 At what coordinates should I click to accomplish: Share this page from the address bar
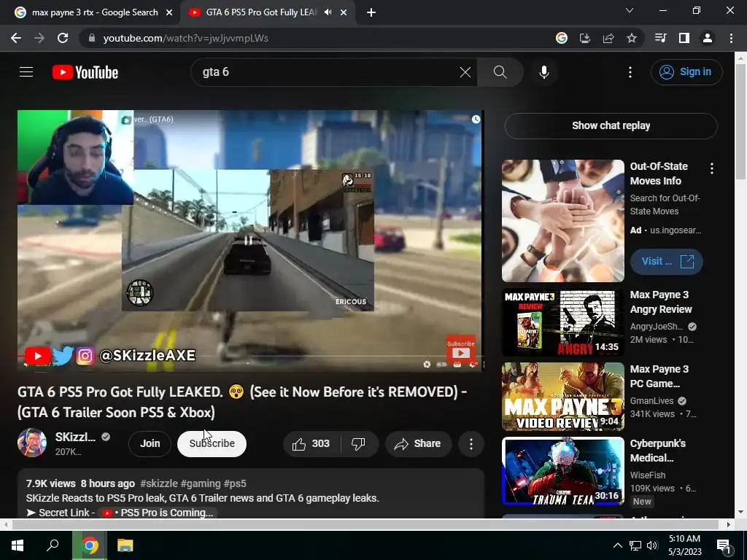(x=608, y=38)
